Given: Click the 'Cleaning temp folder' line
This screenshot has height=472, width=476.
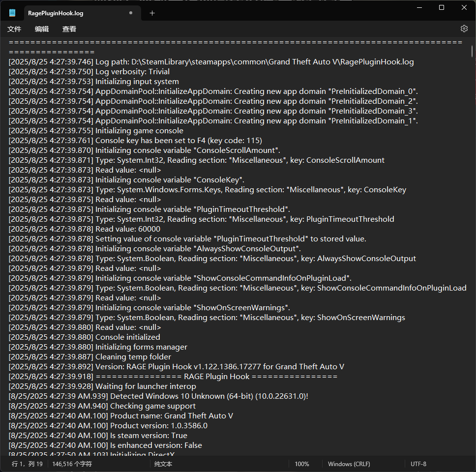Looking at the screenshot, I should tap(90, 357).
